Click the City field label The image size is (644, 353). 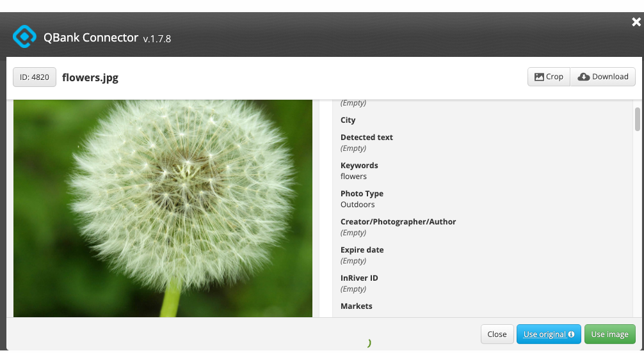point(348,120)
